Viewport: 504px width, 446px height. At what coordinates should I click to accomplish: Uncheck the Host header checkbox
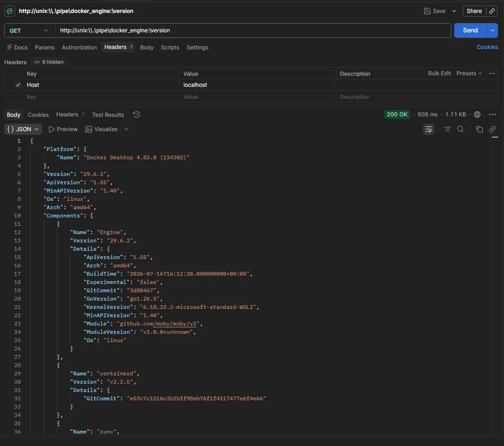(x=18, y=85)
